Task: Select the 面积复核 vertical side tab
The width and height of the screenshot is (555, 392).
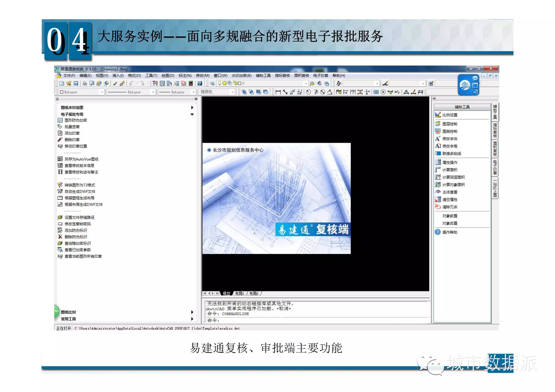Action: (x=495, y=149)
